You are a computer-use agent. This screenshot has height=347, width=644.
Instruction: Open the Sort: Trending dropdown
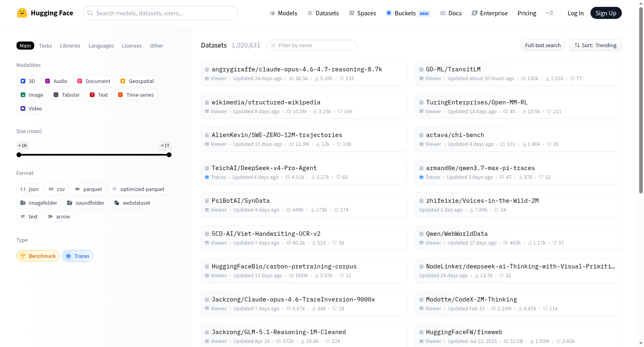(595, 45)
